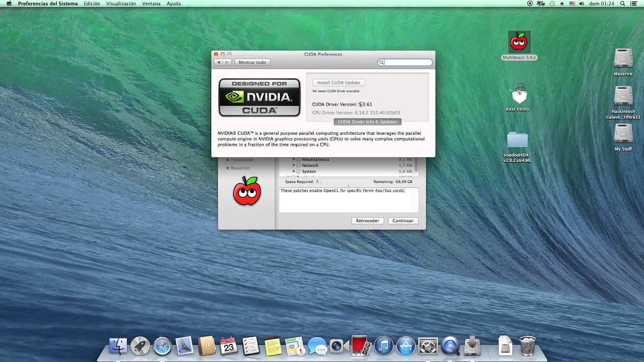Click the displays icon in menu bar
The image size is (644, 362).
541,4
